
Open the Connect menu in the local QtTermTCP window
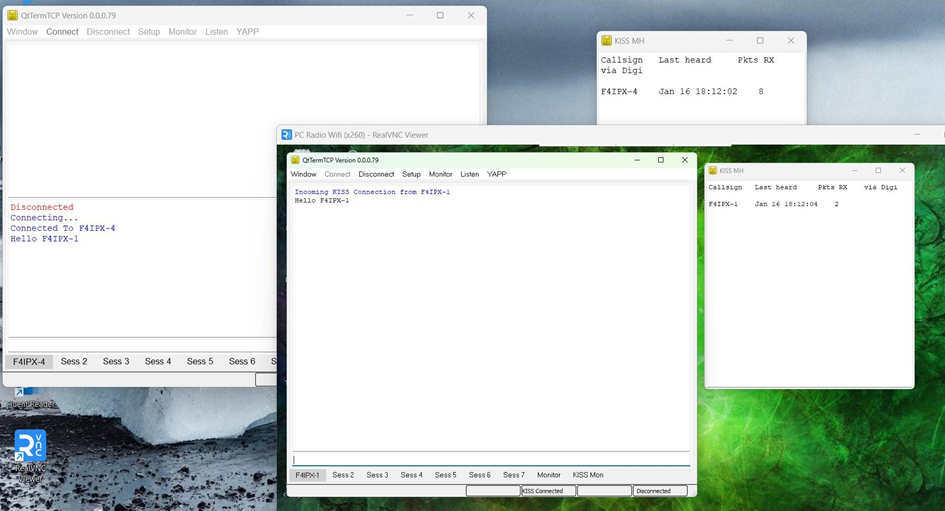pyautogui.click(x=62, y=32)
